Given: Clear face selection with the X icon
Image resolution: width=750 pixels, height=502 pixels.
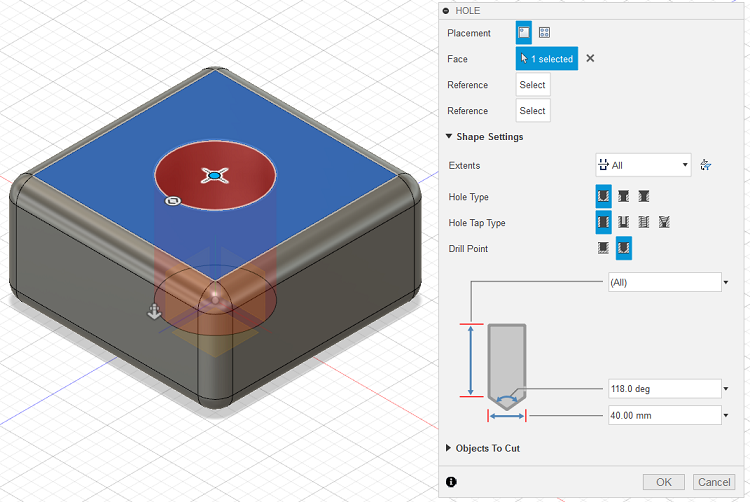Looking at the screenshot, I should [x=590, y=58].
